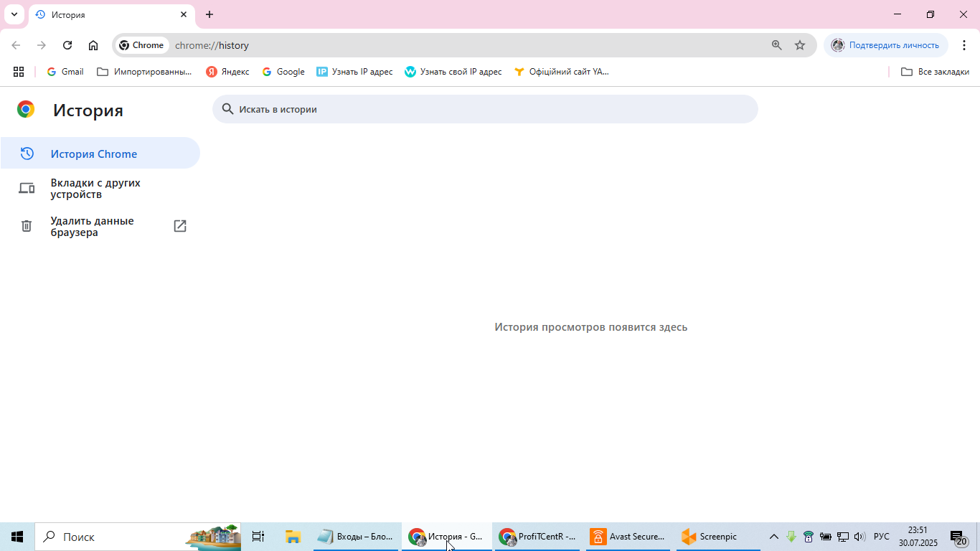Switch to ProfiTCentR Chrome taskbar window

pos(537,537)
